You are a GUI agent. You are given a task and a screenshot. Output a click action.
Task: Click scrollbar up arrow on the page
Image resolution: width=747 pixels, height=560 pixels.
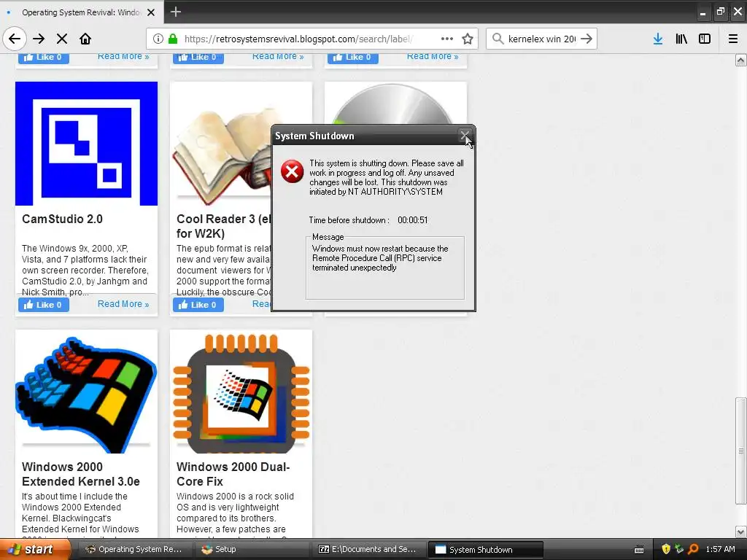pyautogui.click(x=741, y=60)
